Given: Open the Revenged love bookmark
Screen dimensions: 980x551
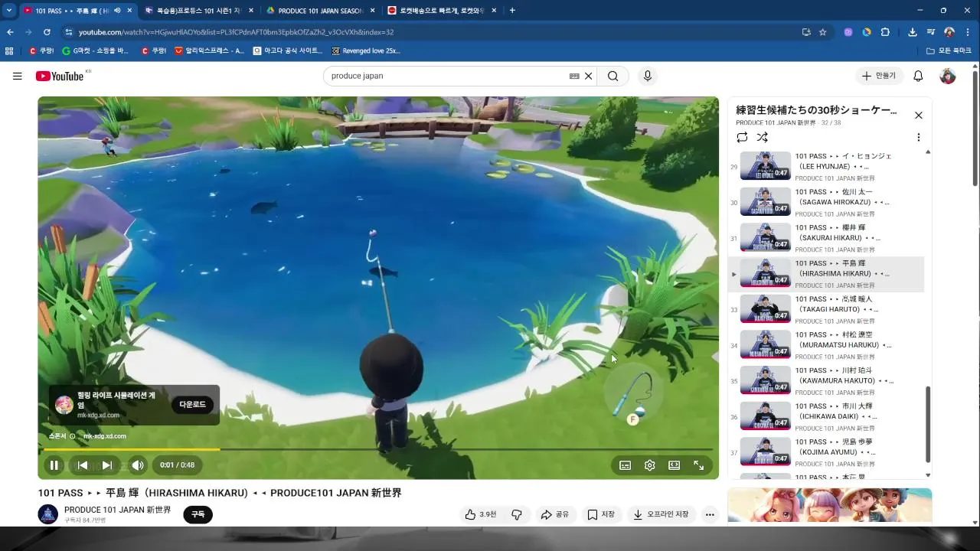Looking at the screenshot, I should pyautogui.click(x=366, y=51).
